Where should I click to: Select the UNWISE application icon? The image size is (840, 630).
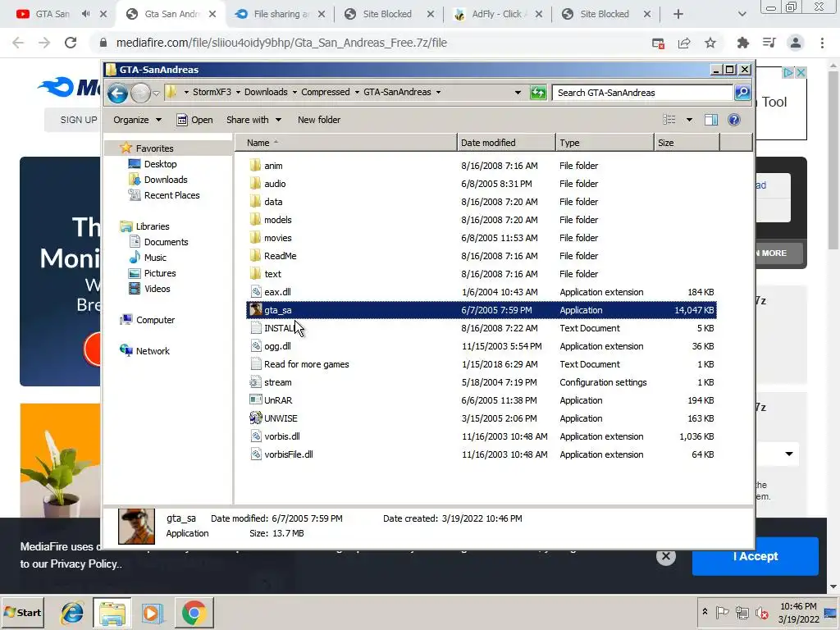[x=256, y=418]
